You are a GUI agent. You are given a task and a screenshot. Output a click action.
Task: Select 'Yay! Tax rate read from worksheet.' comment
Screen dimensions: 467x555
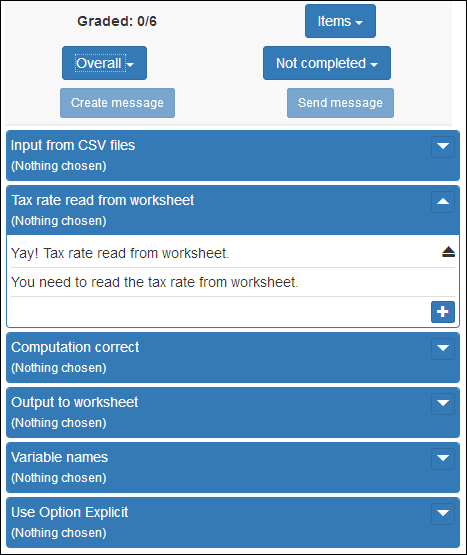click(120, 253)
